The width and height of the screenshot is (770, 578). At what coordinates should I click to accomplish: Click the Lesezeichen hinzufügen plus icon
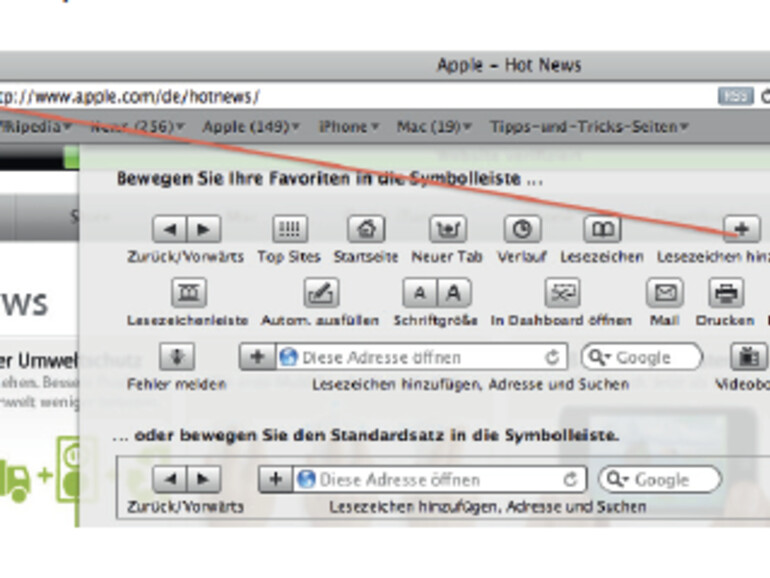click(742, 229)
